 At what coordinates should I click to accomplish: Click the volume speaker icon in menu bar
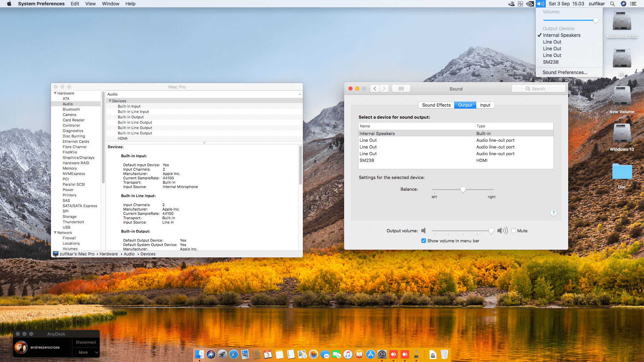coord(540,4)
